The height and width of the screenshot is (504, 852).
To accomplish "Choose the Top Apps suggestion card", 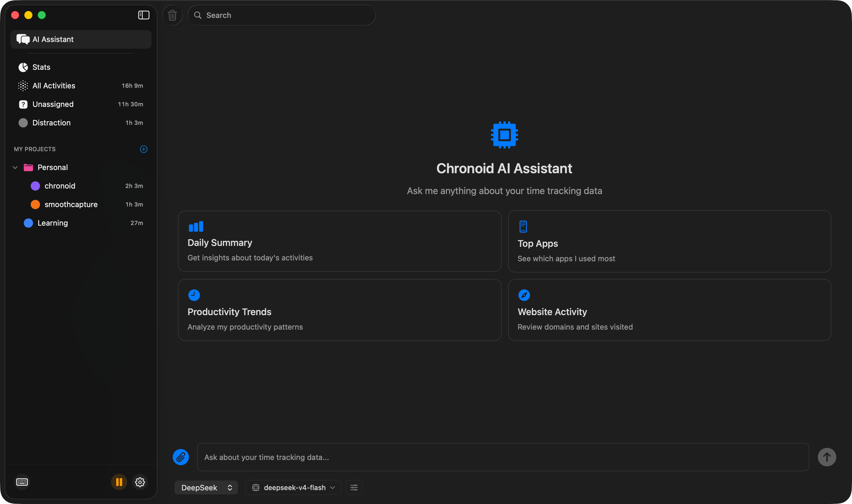I will coord(670,241).
